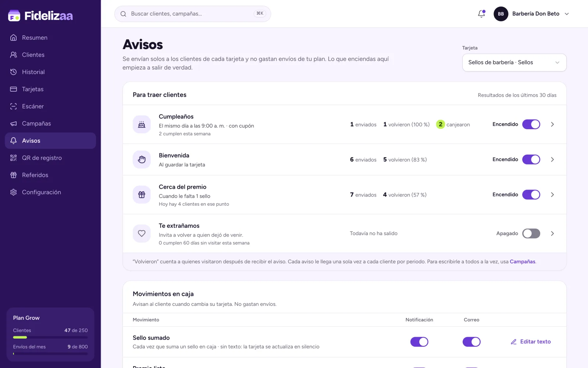This screenshot has width=588, height=368.
Task: Click the Clientes 47 de 250 progress bar
Action: (50, 337)
